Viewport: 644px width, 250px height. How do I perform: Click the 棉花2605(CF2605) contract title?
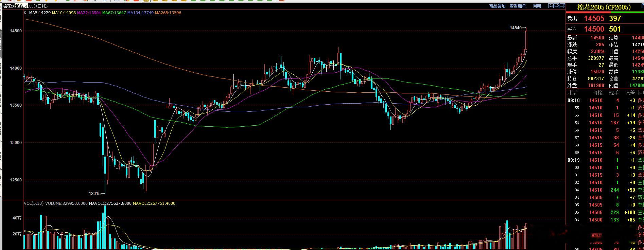[604, 7]
